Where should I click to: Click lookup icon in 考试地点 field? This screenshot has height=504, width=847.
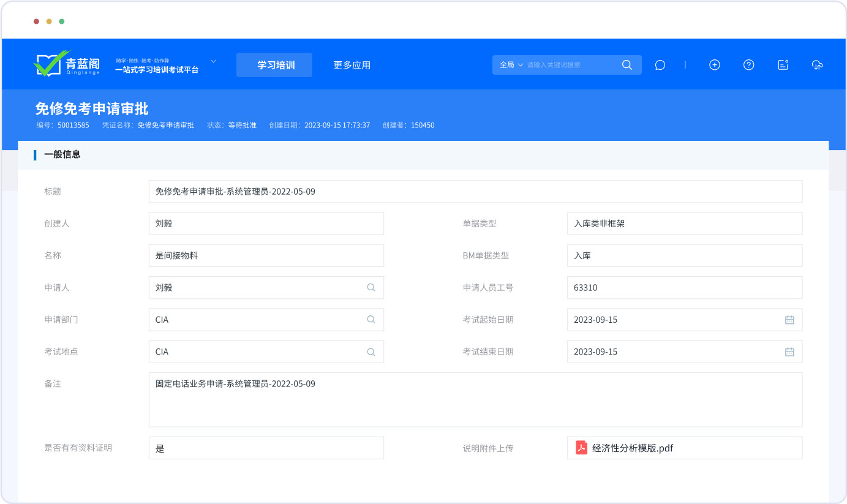tap(371, 352)
